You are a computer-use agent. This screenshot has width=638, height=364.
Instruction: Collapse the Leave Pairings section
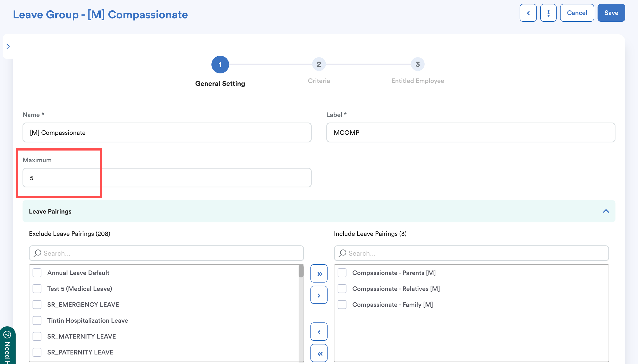(x=606, y=211)
